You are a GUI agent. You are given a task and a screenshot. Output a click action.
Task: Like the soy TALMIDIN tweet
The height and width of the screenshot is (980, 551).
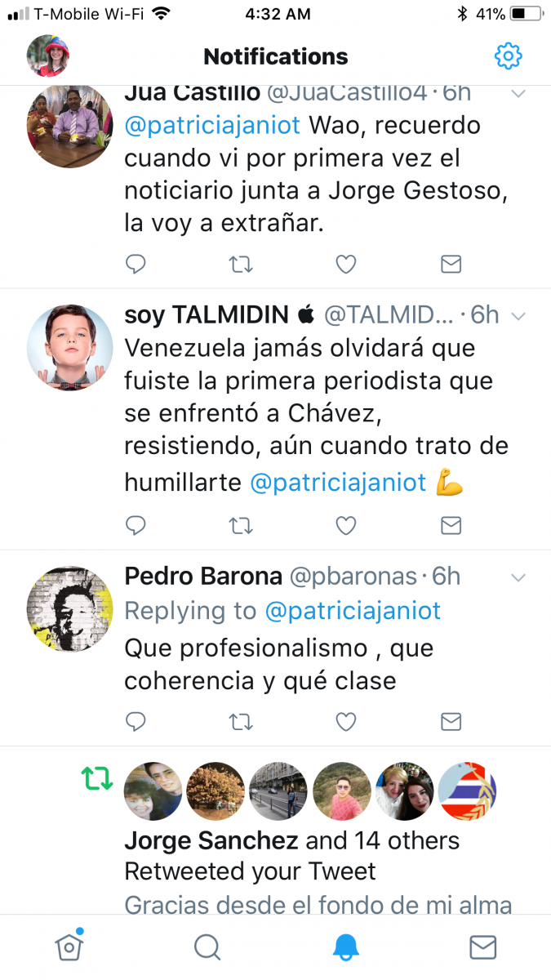tap(346, 525)
